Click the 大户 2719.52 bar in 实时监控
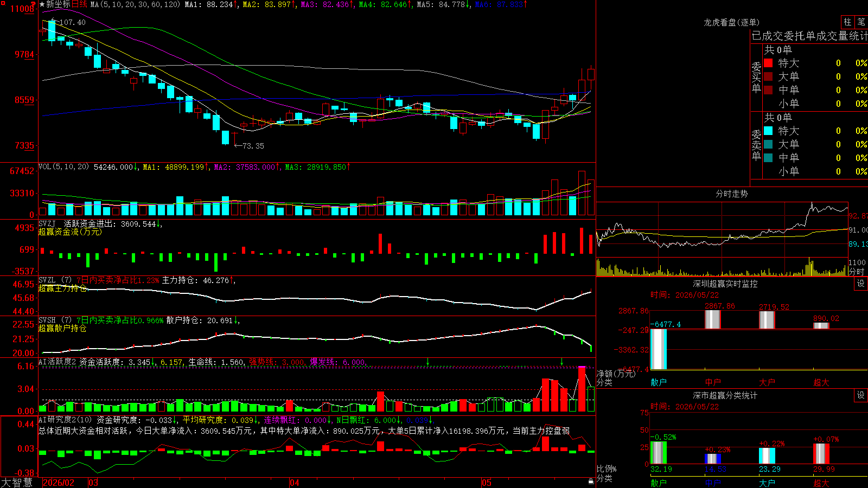 click(x=767, y=320)
